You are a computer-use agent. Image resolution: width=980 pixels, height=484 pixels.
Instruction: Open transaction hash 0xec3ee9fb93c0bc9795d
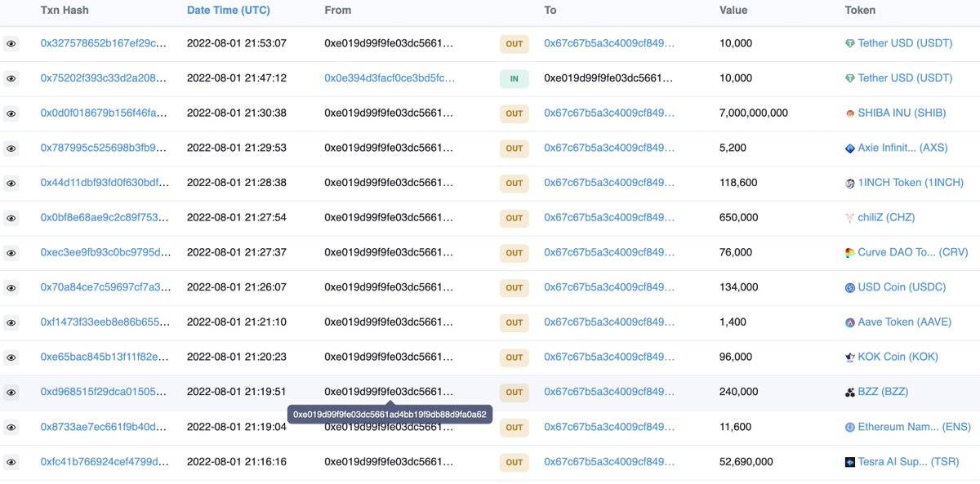coord(106,253)
